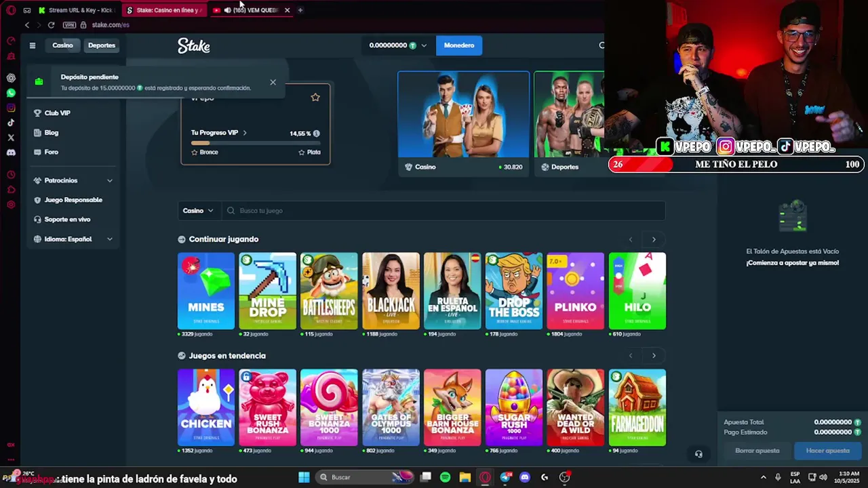This screenshot has width=868, height=488.
Task: Open Instagram in Opera sidebar
Action: point(11,108)
